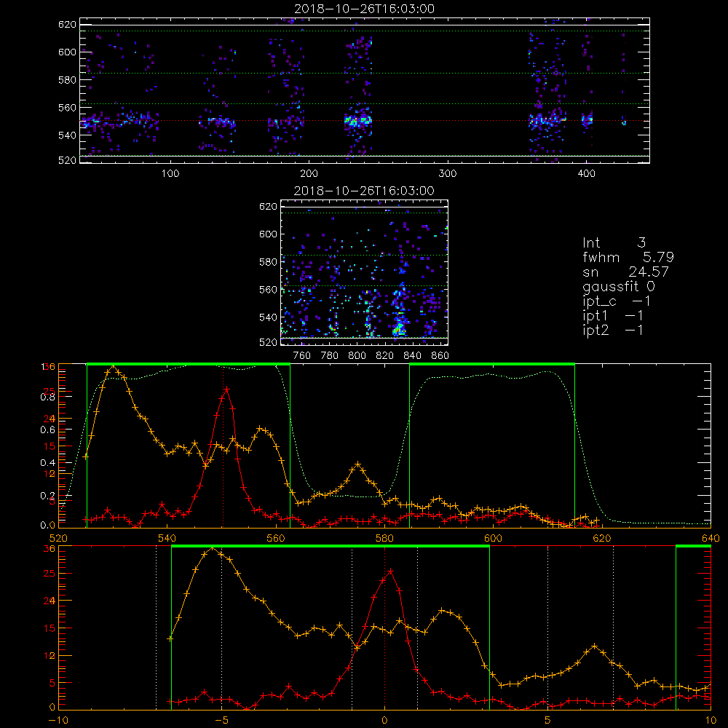Image resolution: width=728 pixels, height=728 pixels.
Task: Click the middle plot title 2018-10-26T16:03:00
Action: [365, 191]
